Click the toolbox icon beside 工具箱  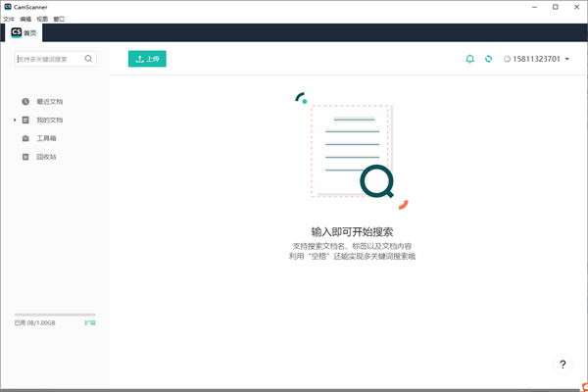25,138
